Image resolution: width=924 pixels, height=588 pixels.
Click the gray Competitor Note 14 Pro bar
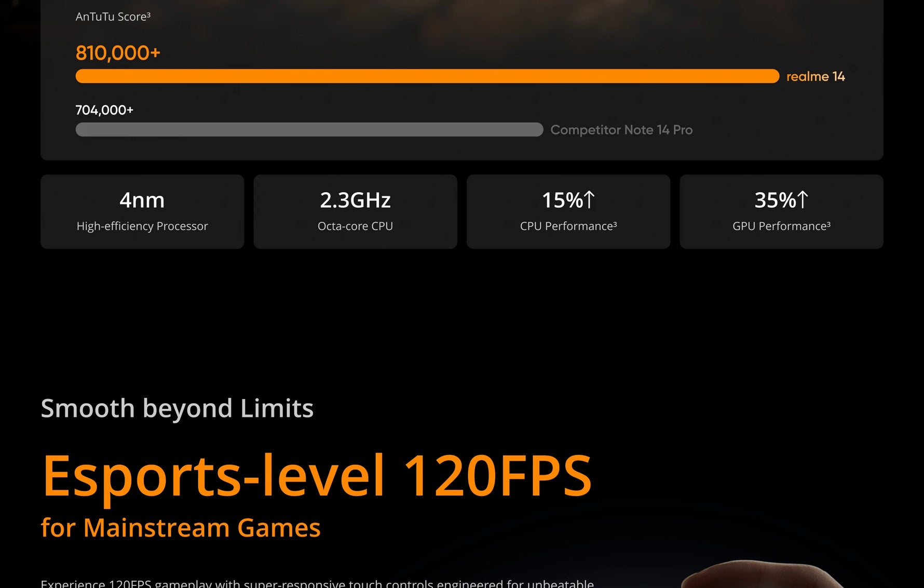tap(309, 129)
